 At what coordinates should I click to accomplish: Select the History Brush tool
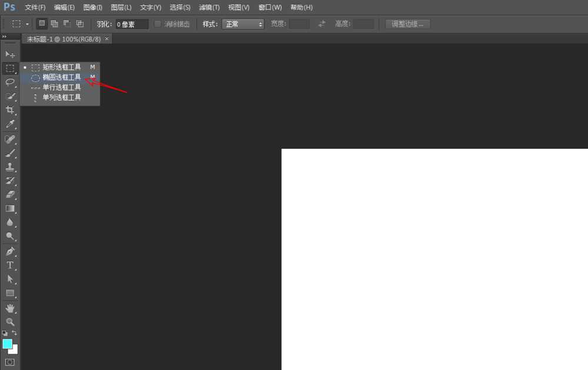[10, 181]
